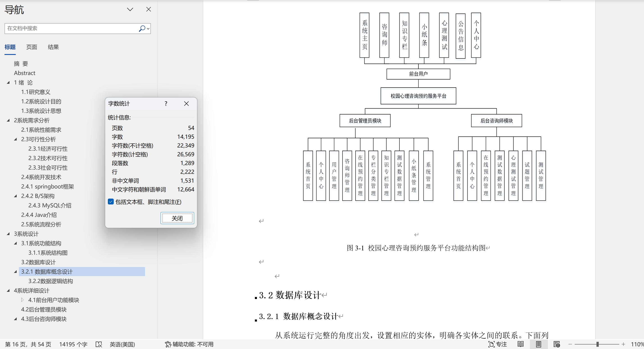Jump to 2.3.2技术可行性 heading

click(48, 158)
